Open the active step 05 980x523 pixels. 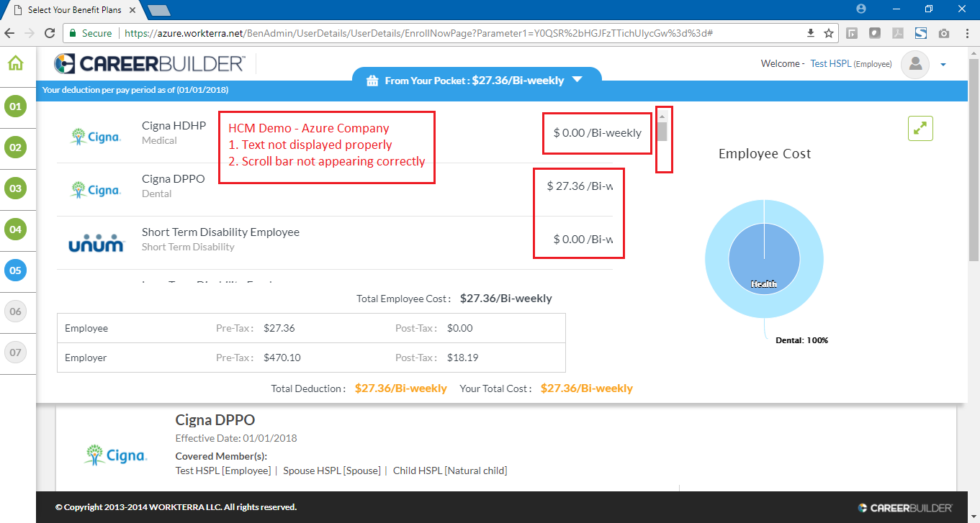[x=15, y=271]
